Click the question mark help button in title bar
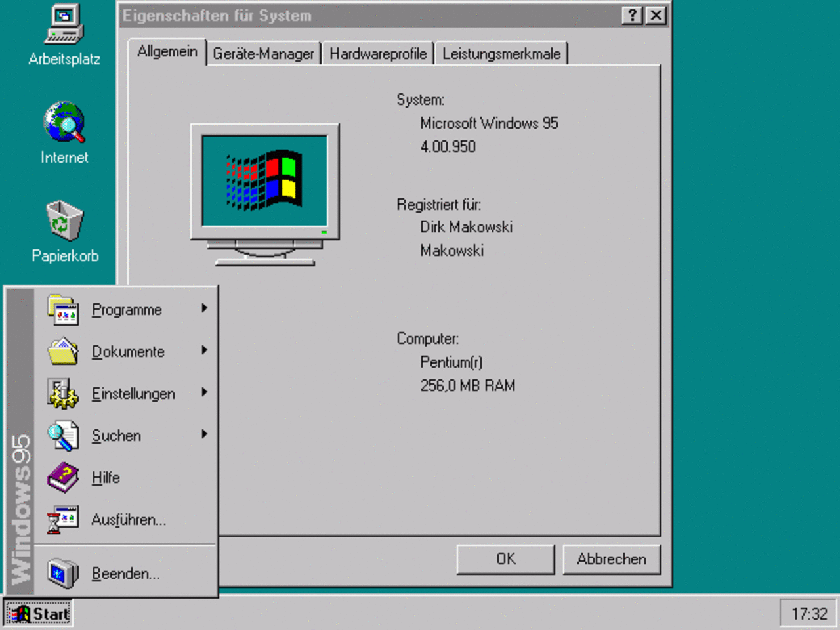The width and height of the screenshot is (840, 630). click(x=631, y=15)
